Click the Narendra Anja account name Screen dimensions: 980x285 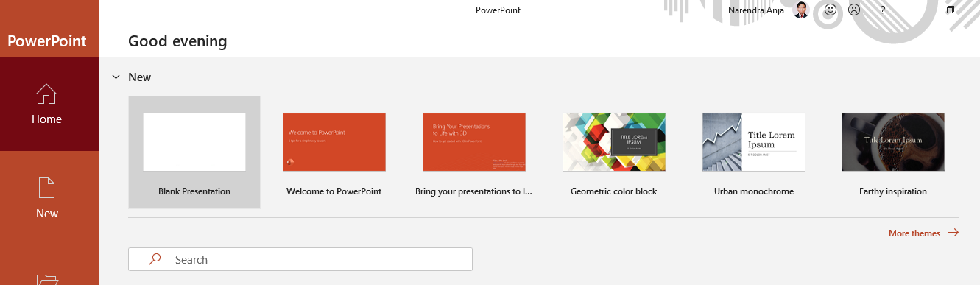pyautogui.click(x=756, y=10)
